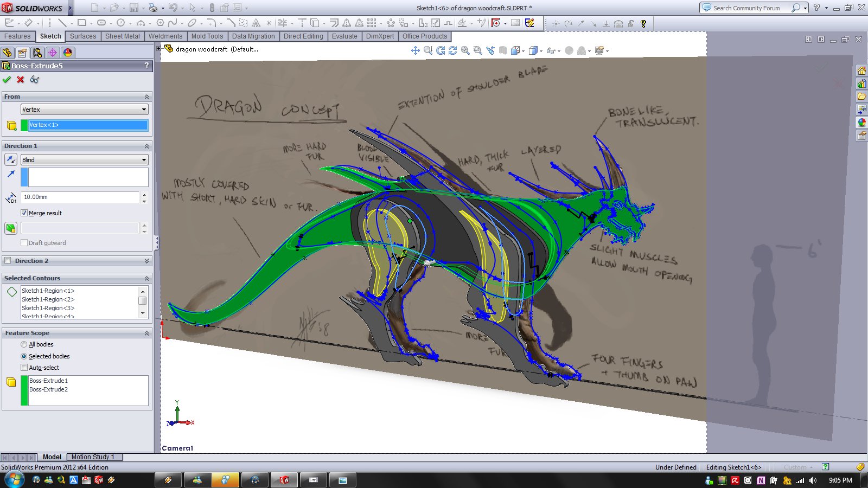Toggle the draft on/off button

[11, 228]
